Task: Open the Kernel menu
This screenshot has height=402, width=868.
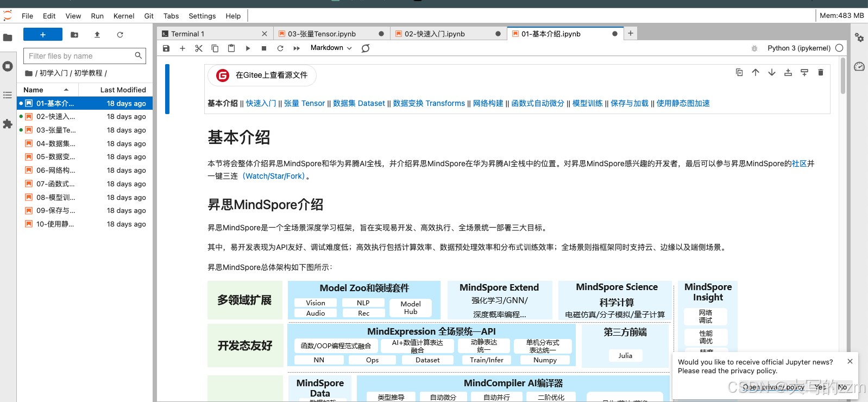Action: [x=124, y=16]
